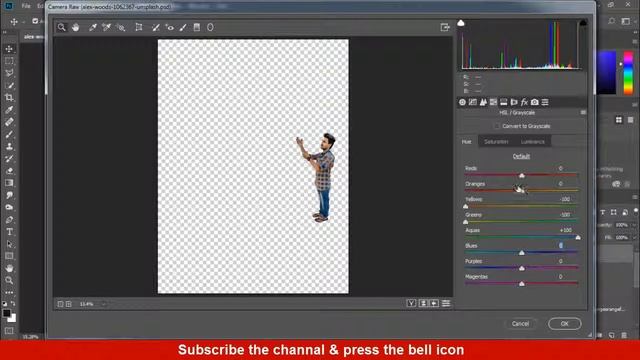Switch to the Luminance tab
Screen dimensions: 640x360
(533, 142)
